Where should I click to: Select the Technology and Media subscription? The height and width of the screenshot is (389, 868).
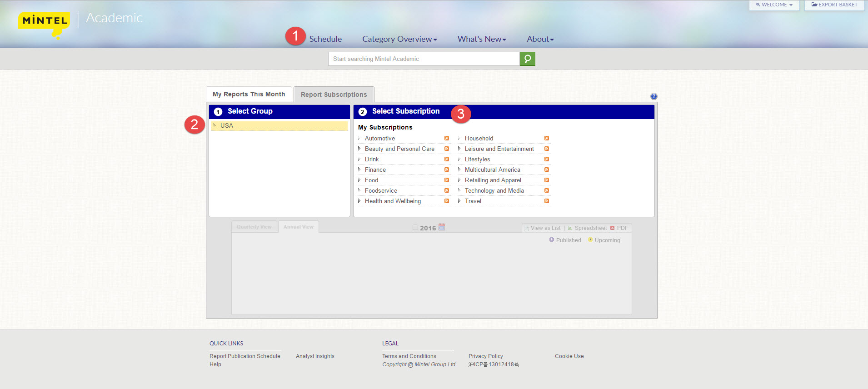pyautogui.click(x=494, y=190)
